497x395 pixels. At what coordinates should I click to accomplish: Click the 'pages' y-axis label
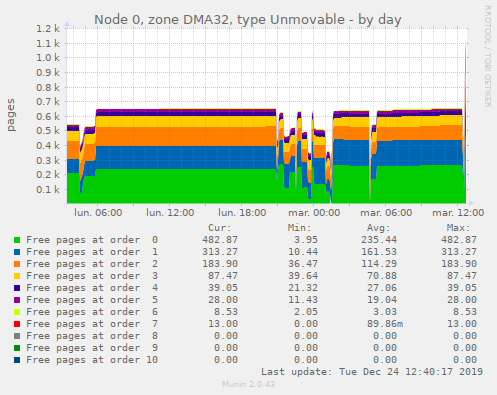pos(11,115)
